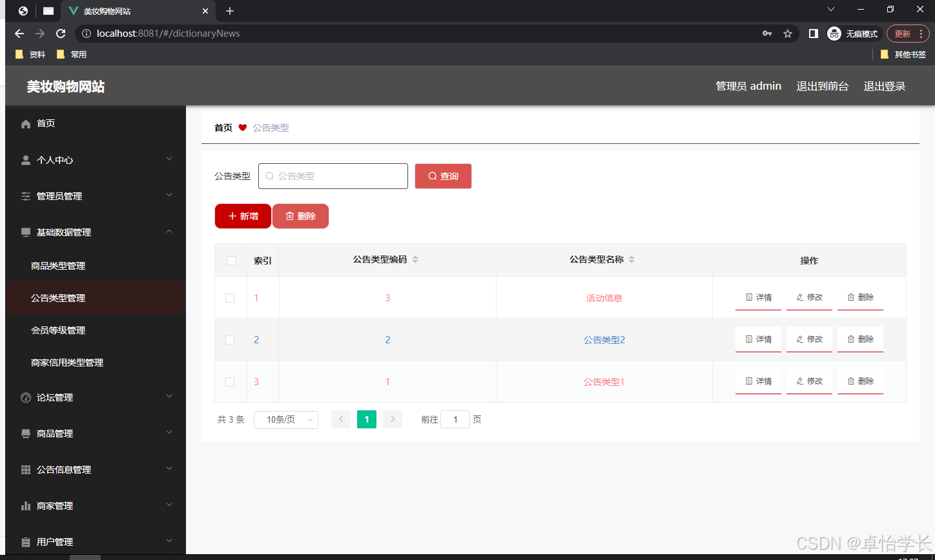Open the 10条/页 page size dropdown
Image resolution: width=935 pixels, height=560 pixels.
[x=286, y=419]
